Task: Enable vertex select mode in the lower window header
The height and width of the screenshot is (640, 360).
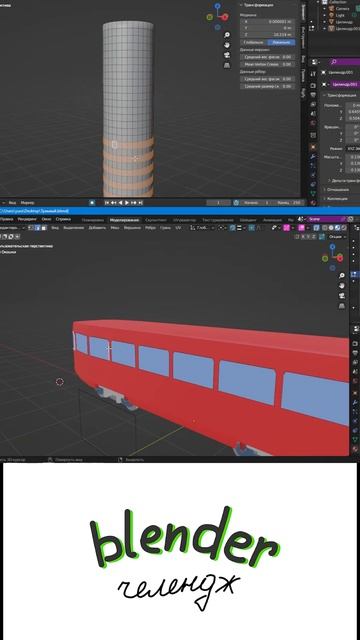Action: tap(31, 228)
